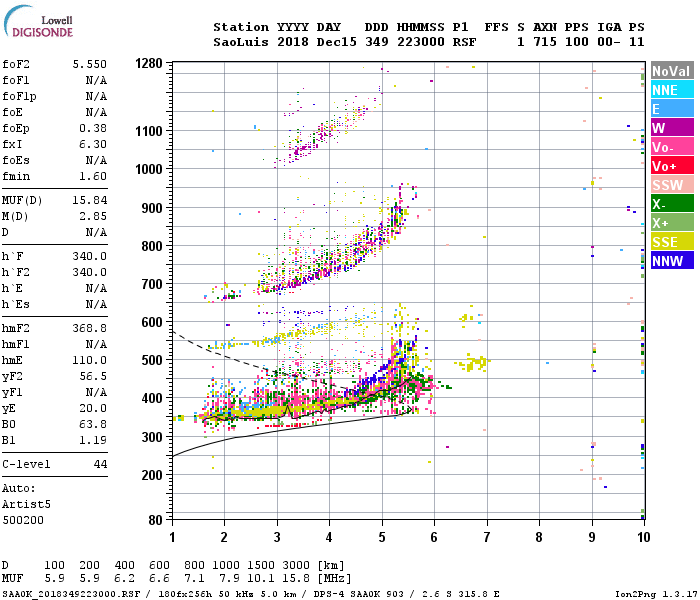Click the B0 value 63.8
The height and width of the screenshot is (600, 700).
pyautogui.click(x=93, y=425)
